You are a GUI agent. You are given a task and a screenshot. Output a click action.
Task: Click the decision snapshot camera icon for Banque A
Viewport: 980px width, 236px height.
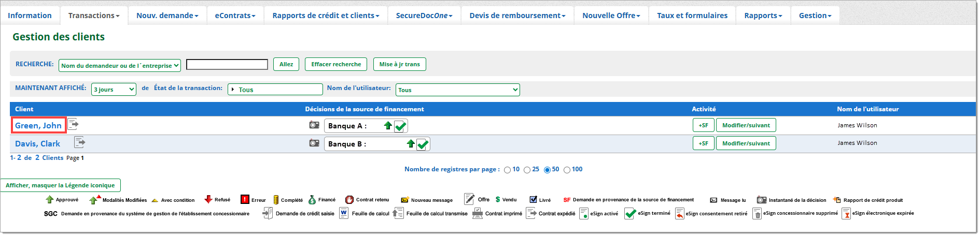(314, 125)
